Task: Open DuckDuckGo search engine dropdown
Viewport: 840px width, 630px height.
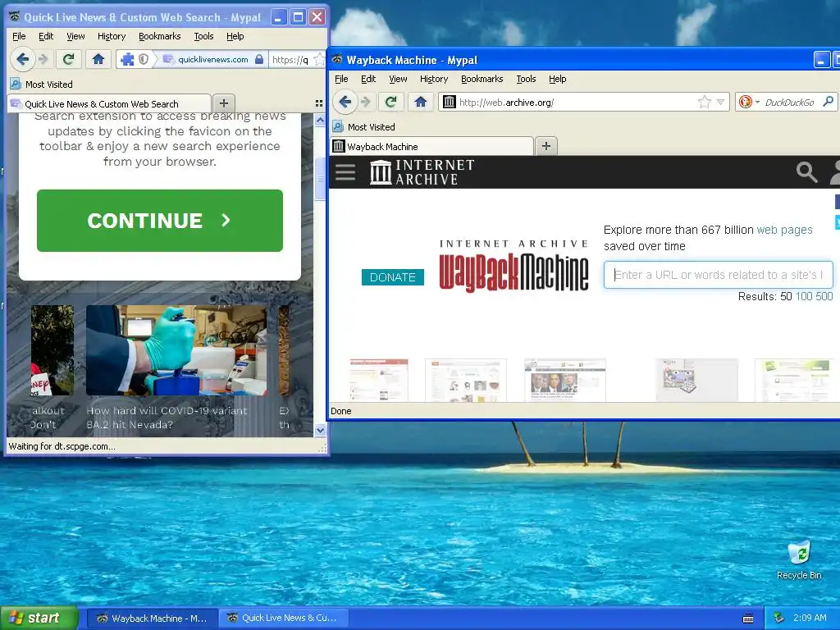Action: pyautogui.click(x=749, y=102)
